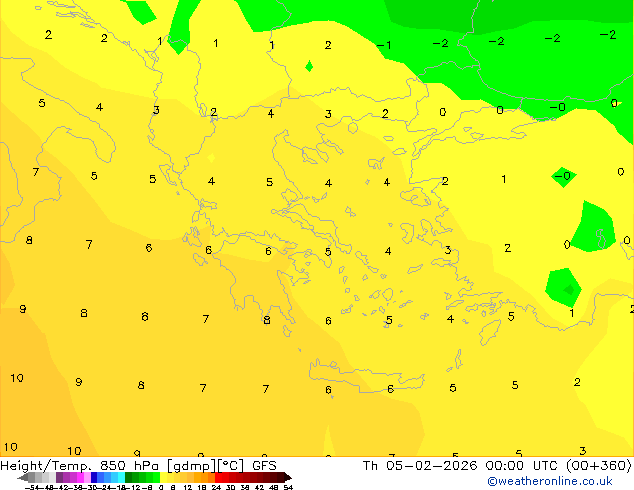Click the legend tick label 24
The image size is (634, 490).
coord(216,487)
